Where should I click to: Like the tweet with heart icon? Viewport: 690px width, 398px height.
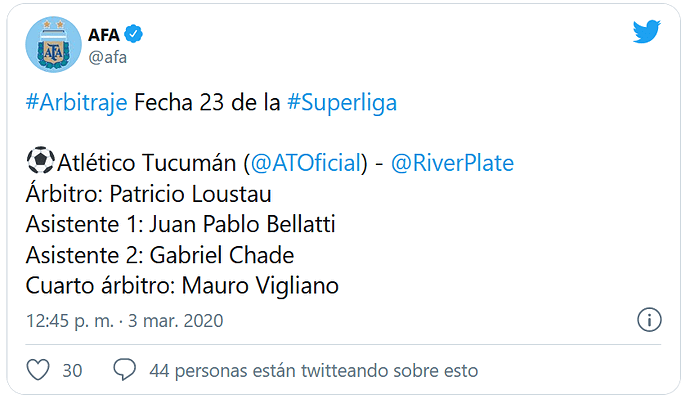(x=38, y=370)
